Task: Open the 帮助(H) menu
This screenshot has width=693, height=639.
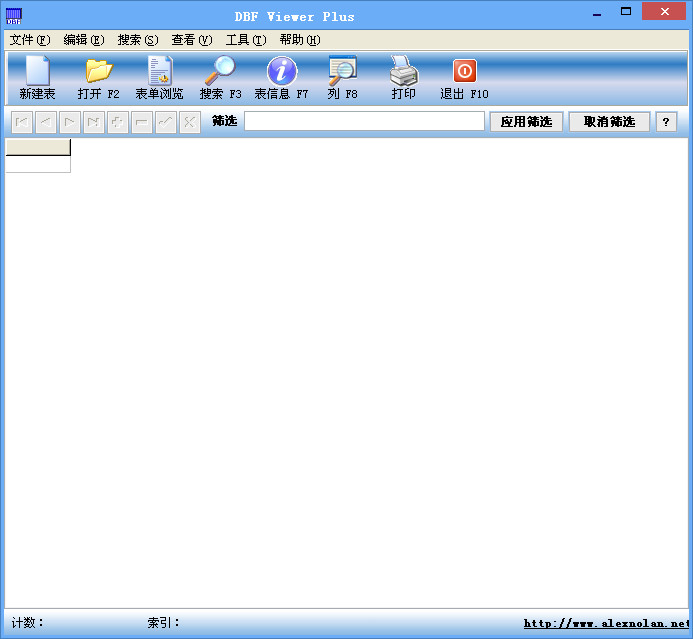Action: click(300, 40)
